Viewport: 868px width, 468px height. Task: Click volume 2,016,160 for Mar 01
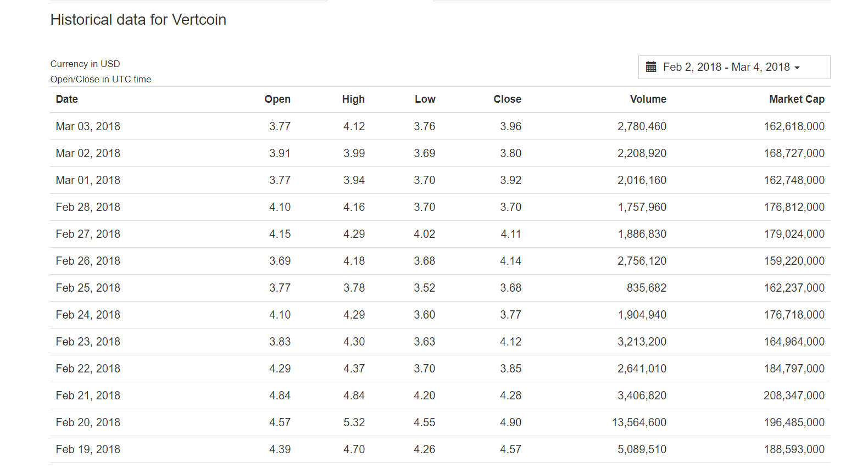(642, 180)
